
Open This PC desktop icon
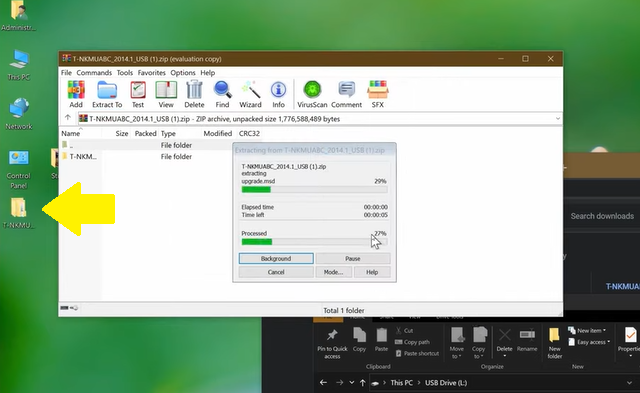[19, 65]
